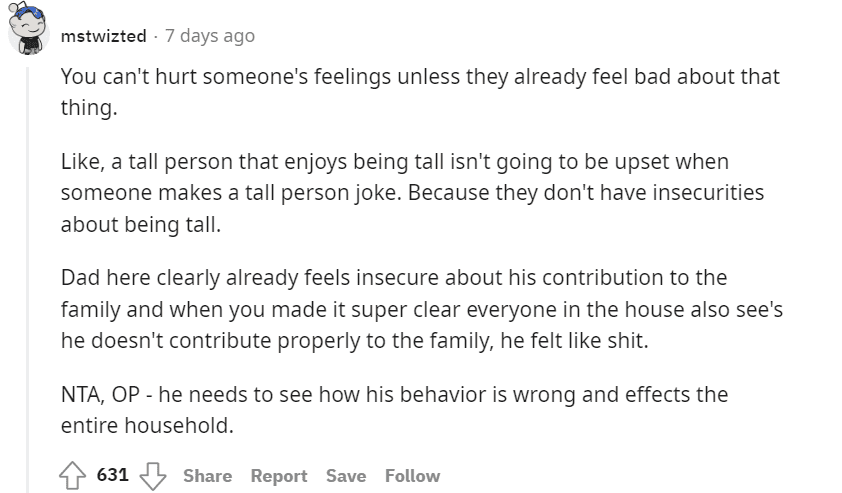Viewport: 842px width, 493px height.
Task: Open the mstwizted username profile link
Action: click(103, 36)
